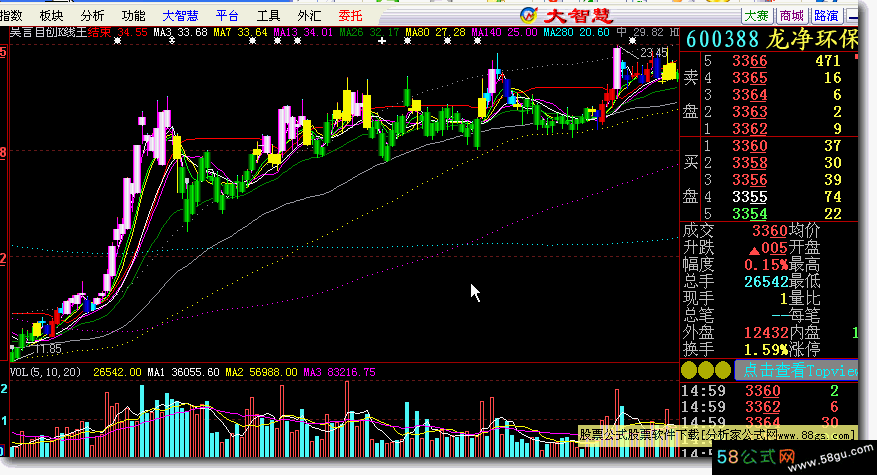Click the volume MA2 56988.00 label
Image resolution: width=877 pixels, height=475 pixels.
click(261, 372)
